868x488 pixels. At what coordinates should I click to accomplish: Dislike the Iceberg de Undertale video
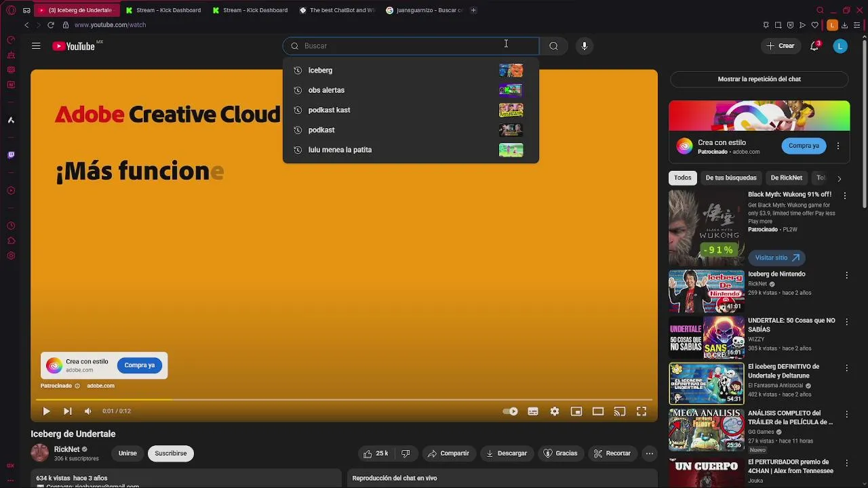pos(406,453)
